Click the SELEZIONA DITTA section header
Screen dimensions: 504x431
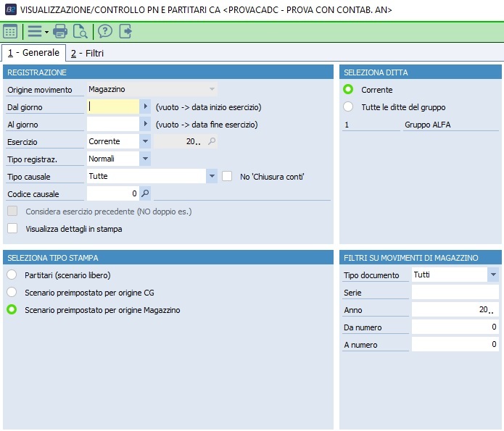click(x=421, y=72)
